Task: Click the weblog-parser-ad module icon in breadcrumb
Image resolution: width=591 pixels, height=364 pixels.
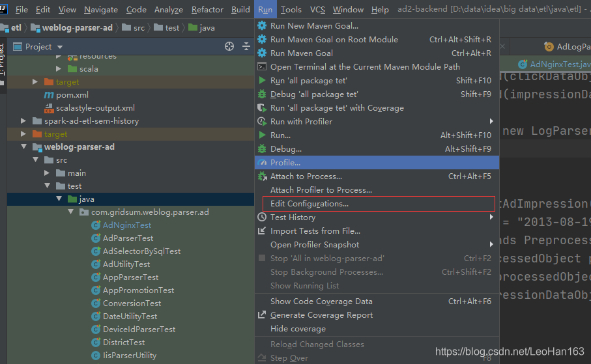Action: [x=35, y=27]
